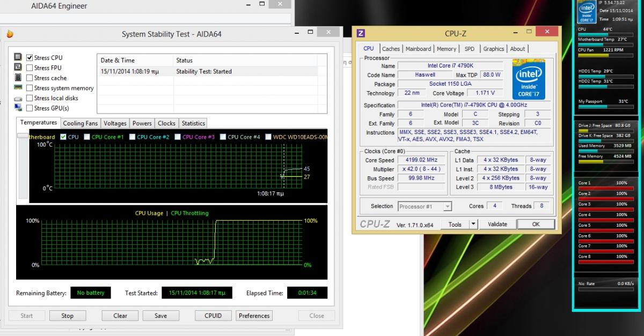Switch to the Powers tab
644x336 pixels.
142,123
